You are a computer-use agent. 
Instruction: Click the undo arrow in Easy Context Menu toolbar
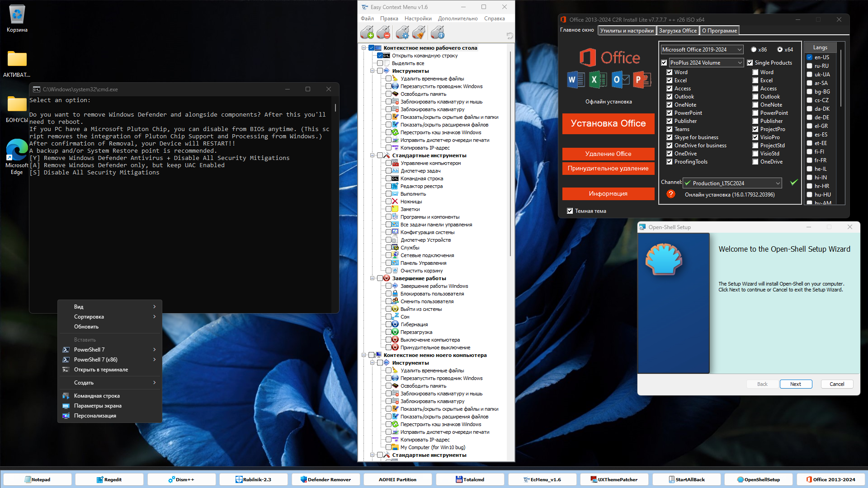[x=509, y=36]
